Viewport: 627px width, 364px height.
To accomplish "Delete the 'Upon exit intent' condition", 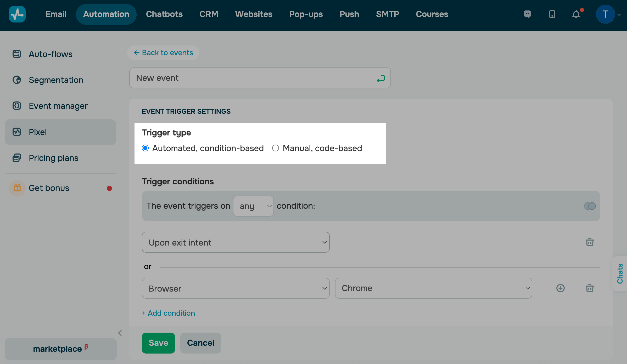I will point(590,242).
